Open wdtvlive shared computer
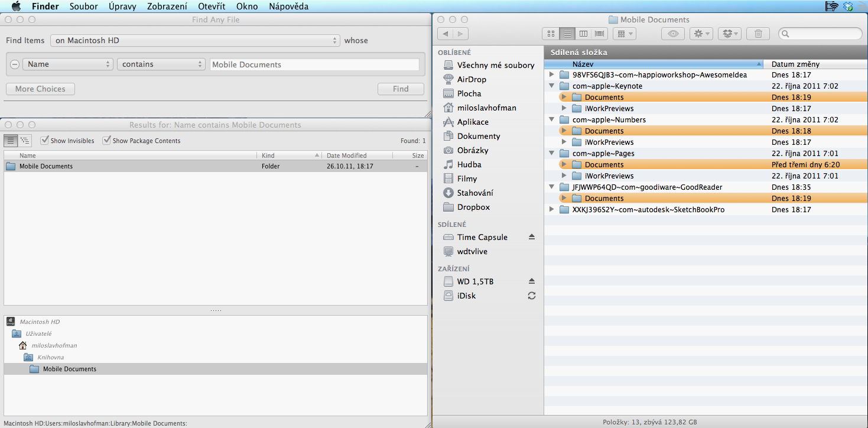The image size is (868, 428). 472,251
